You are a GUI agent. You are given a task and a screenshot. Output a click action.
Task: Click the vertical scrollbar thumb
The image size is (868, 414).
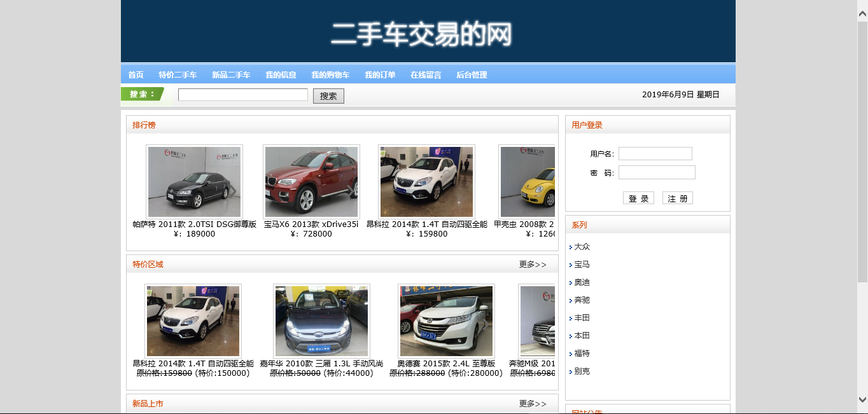coord(862,151)
